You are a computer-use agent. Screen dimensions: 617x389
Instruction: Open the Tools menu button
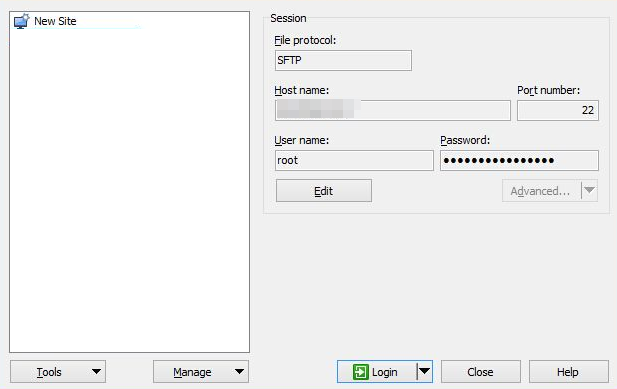[58, 371]
